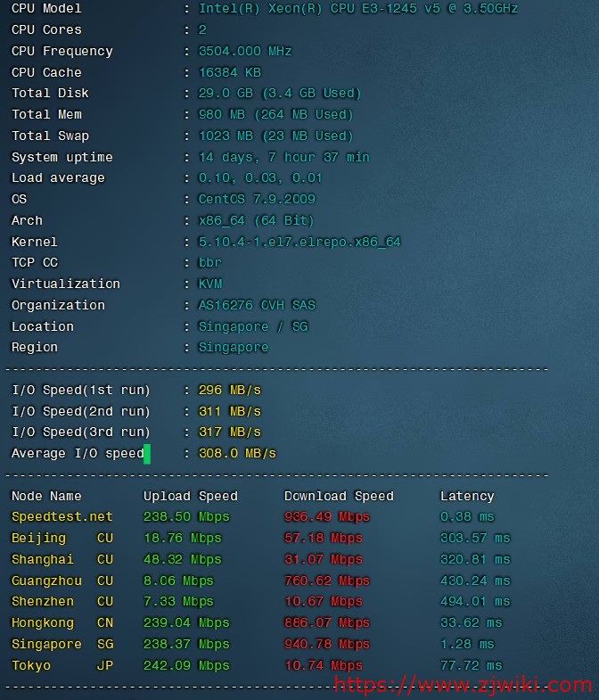
Task: Select the CentOS 7.9.2009 OS text
Action: (257, 200)
